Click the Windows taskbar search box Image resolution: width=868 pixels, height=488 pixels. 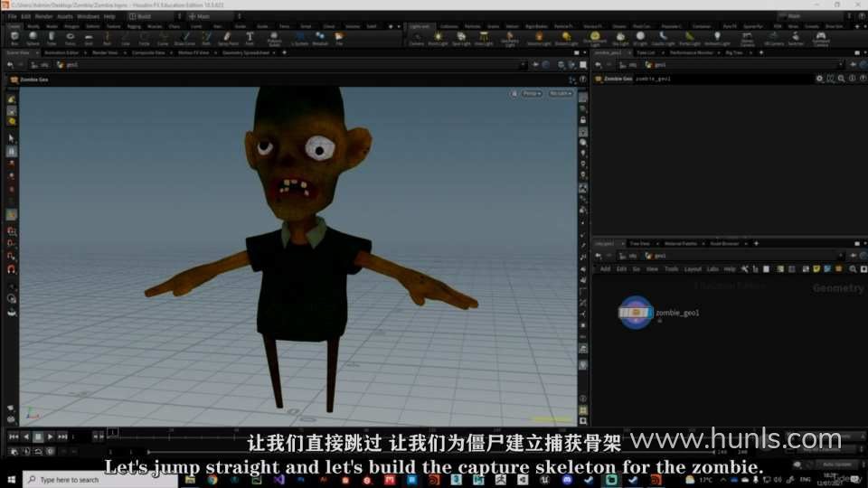click(100, 479)
